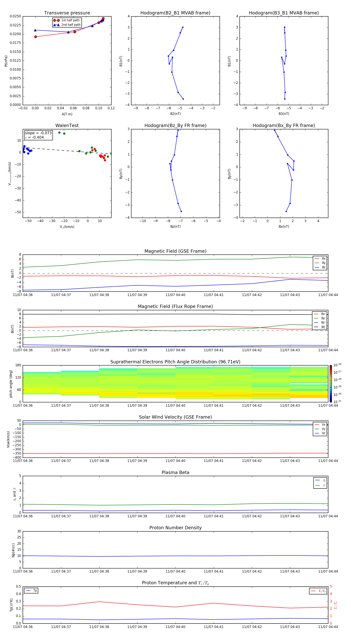Select |B| entry in Flux Rope legend

pyautogui.click(x=320, y=327)
